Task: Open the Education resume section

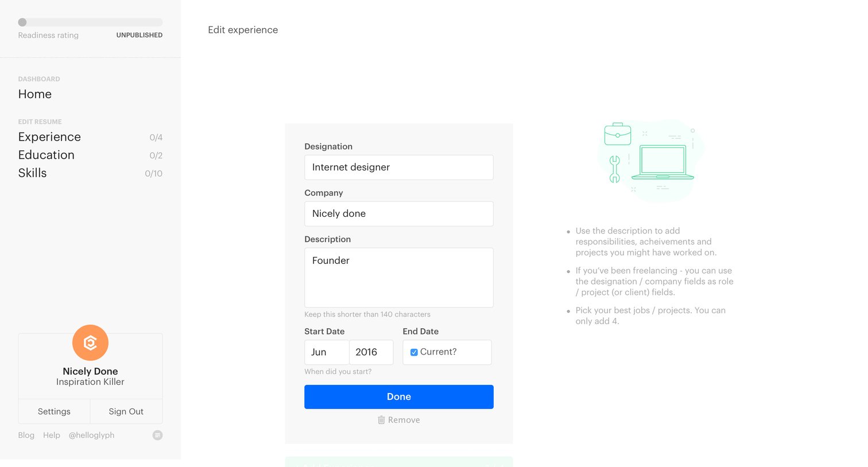Action: [46, 155]
